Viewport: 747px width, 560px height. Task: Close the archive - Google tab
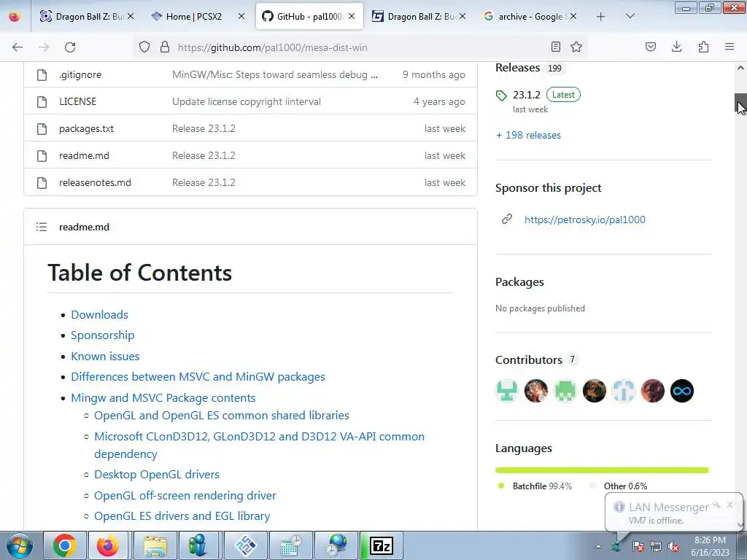tap(573, 16)
